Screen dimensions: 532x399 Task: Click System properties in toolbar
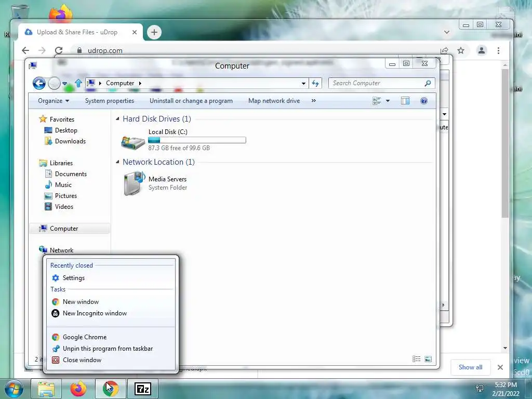(109, 101)
